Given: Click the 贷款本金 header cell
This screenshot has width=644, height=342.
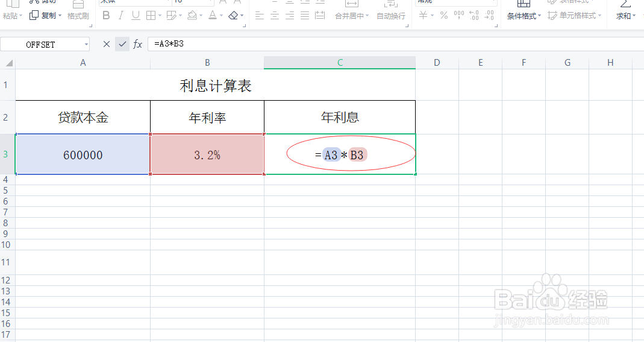Looking at the screenshot, I should 83,117.
